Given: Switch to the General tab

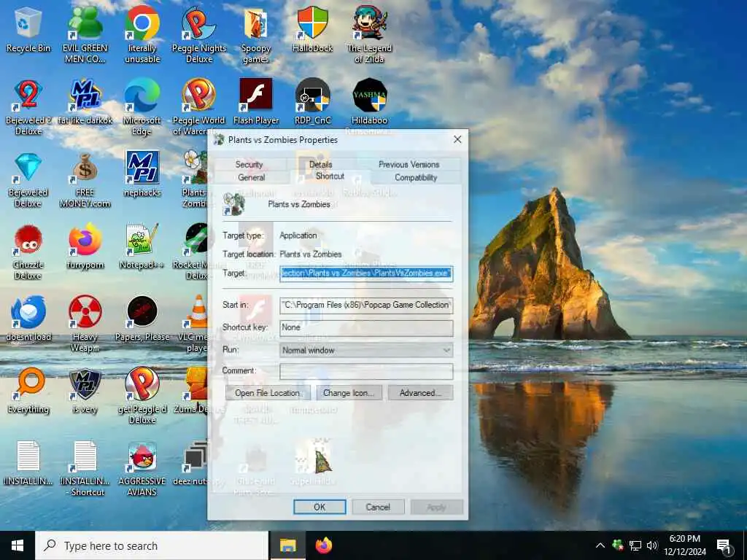Looking at the screenshot, I should [x=252, y=177].
